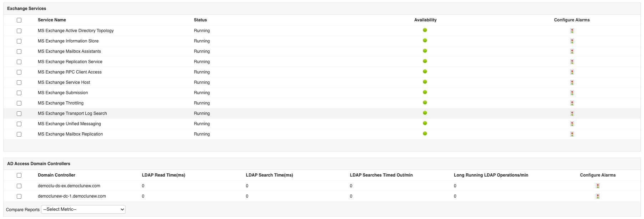Click the Status column header
This screenshot has width=644, height=219.
point(200,20)
